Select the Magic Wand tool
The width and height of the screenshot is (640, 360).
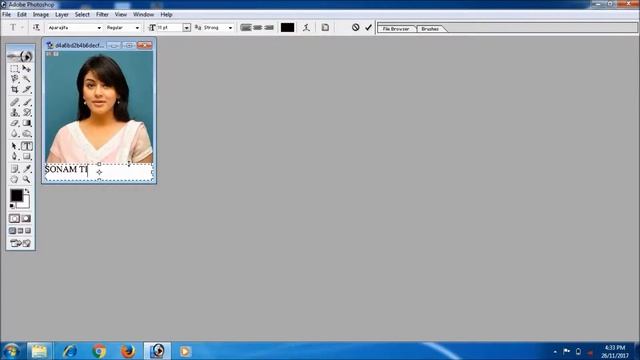point(27,78)
